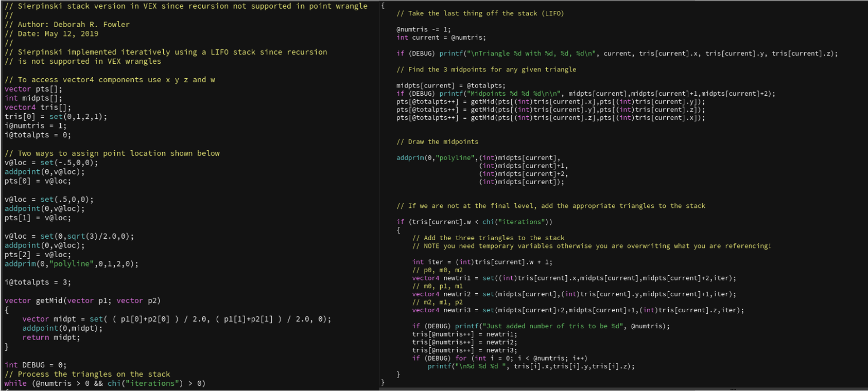
Task: Place cursor on the vector4 tris[] declaration
Action: [x=38, y=107]
